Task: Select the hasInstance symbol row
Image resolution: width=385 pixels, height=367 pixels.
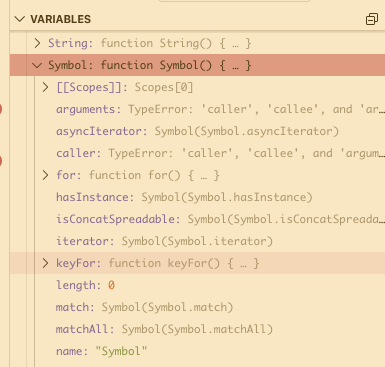Action: 197,197
